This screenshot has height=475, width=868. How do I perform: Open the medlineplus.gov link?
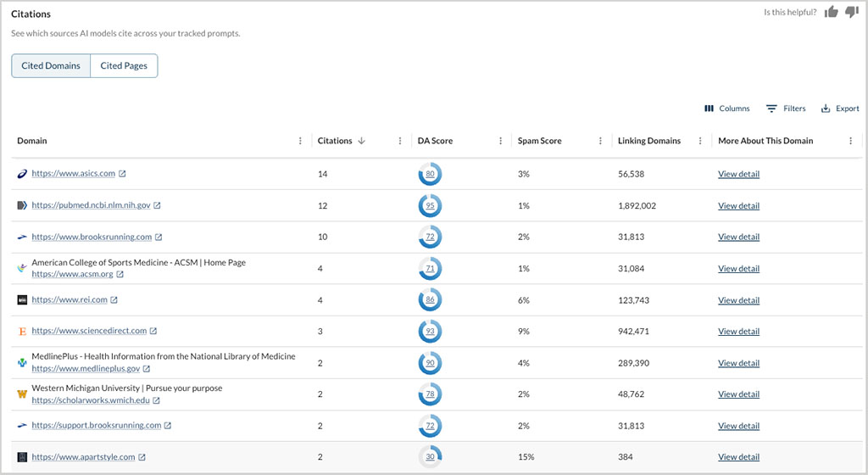pos(86,368)
